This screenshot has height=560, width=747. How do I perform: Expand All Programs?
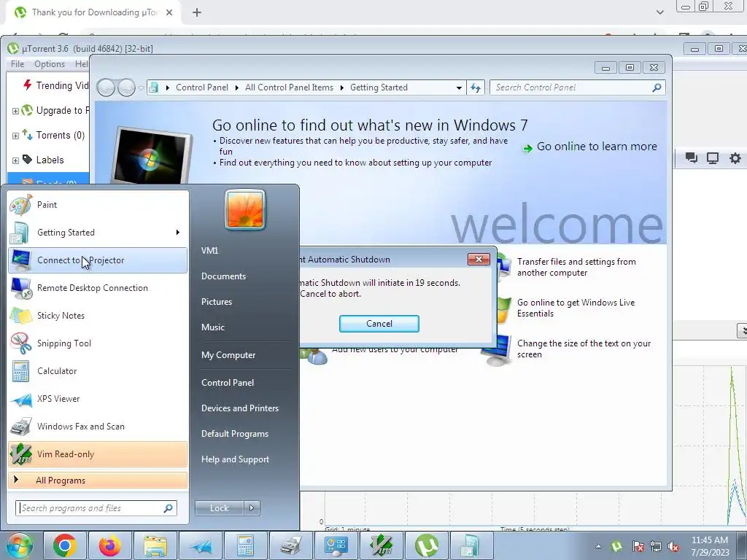(x=98, y=480)
